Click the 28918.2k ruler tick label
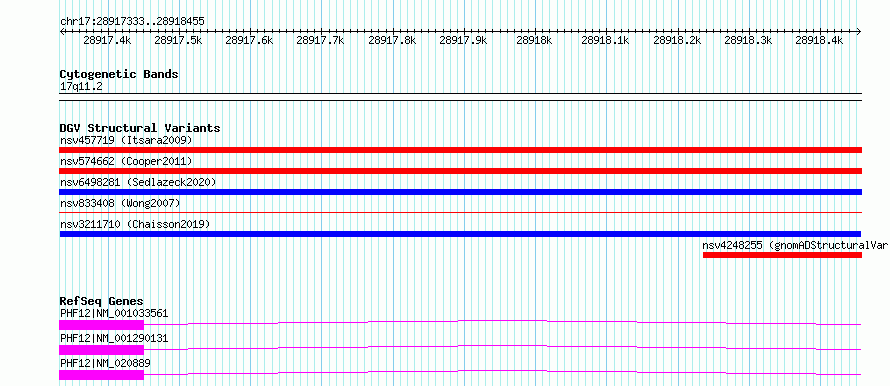The image size is (890, 386). pyautogui.click(x=677, y=40)
